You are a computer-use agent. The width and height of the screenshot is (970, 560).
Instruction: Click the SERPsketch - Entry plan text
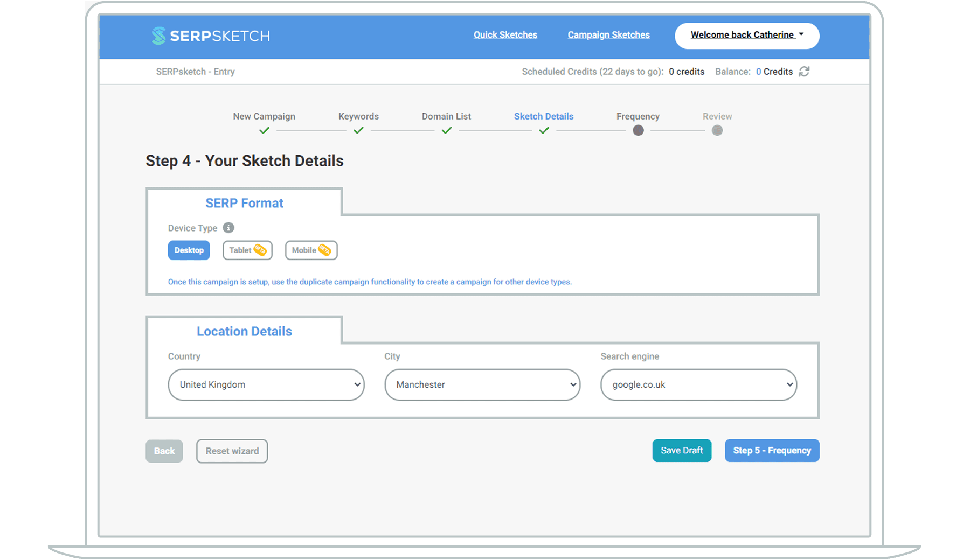pos(196,72)
